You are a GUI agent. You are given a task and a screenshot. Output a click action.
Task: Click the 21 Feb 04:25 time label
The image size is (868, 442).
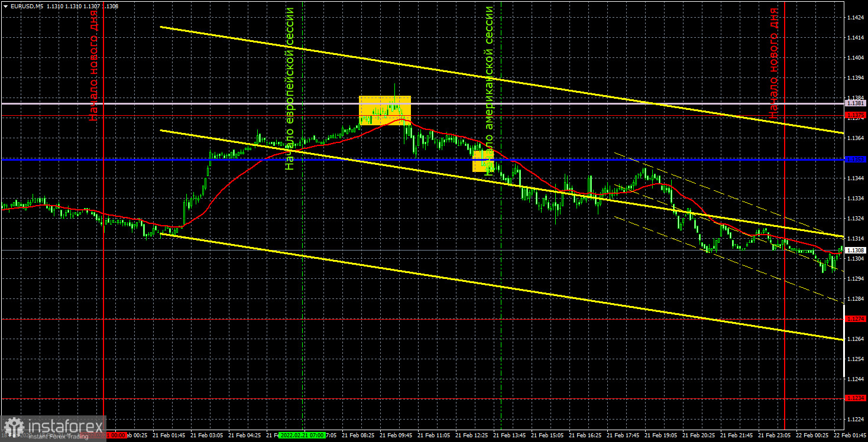246,435
